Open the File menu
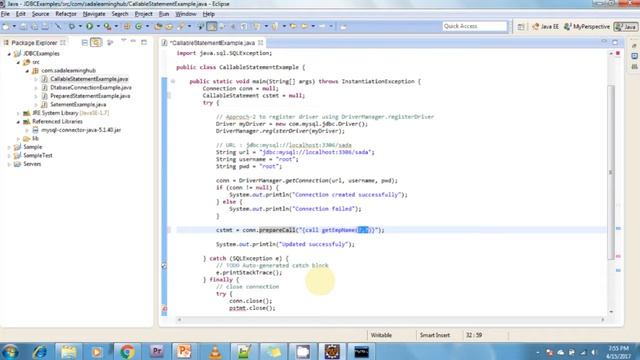This screenshot has height=360, width=640. (5, 14)
